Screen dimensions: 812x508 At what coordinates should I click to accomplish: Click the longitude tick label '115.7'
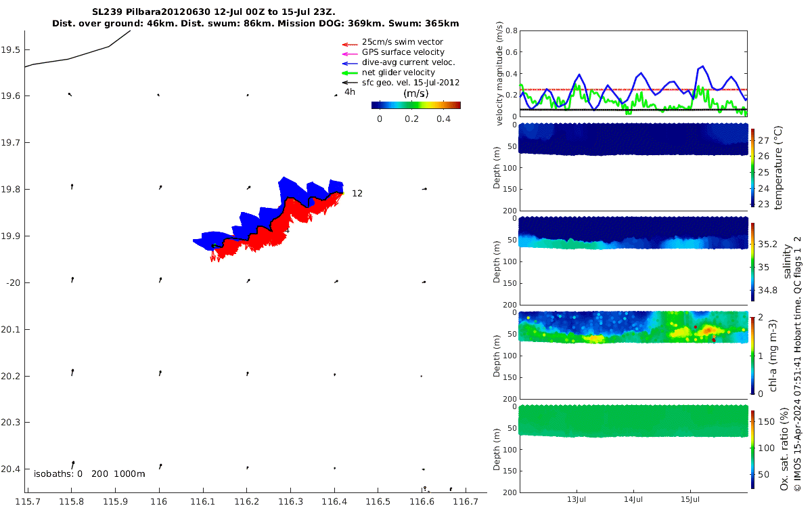pos(28,502)
